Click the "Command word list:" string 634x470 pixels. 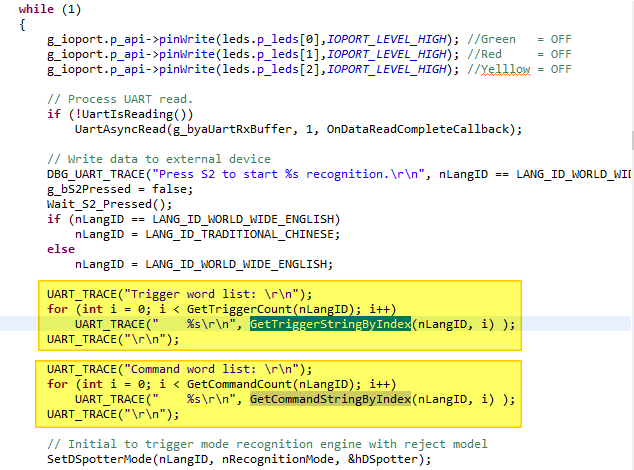(211, 369)
